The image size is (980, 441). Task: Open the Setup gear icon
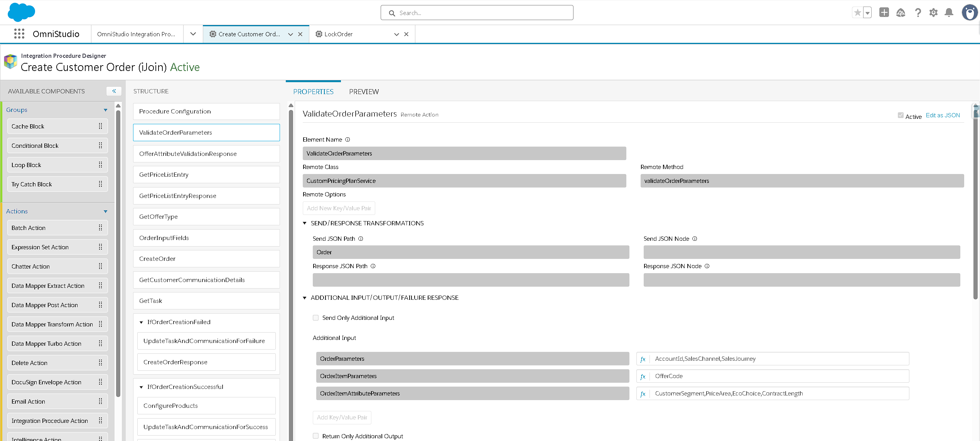tap(933, 13)
